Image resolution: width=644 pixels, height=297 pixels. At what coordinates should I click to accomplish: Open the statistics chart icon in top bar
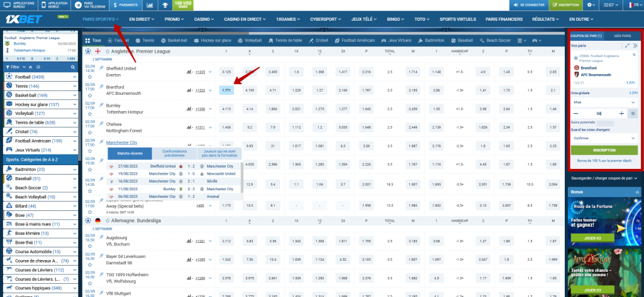(x=150, y=5)
